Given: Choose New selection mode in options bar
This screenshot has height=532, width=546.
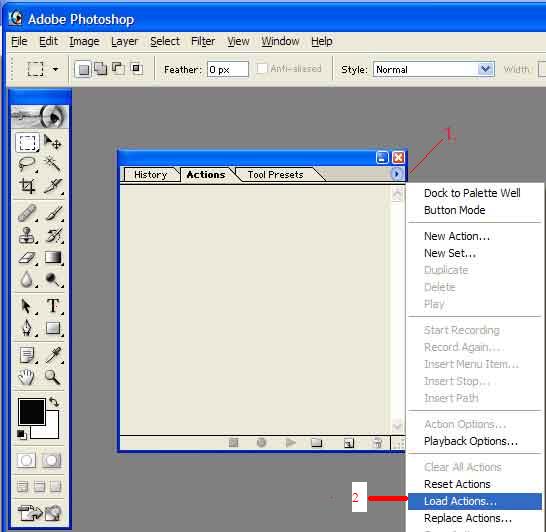Looking at the screenshot, I should 83,69.
